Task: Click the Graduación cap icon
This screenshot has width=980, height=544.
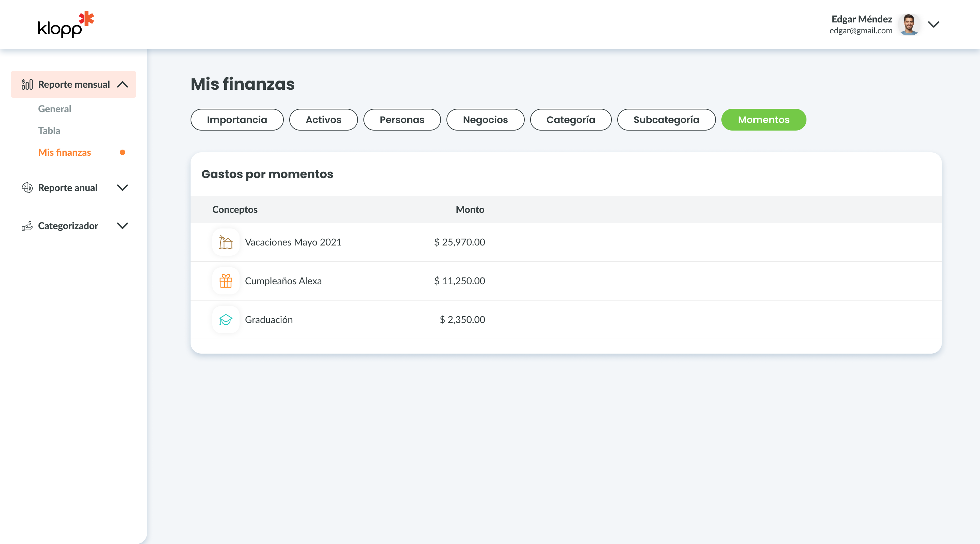Action: point(226,320)
